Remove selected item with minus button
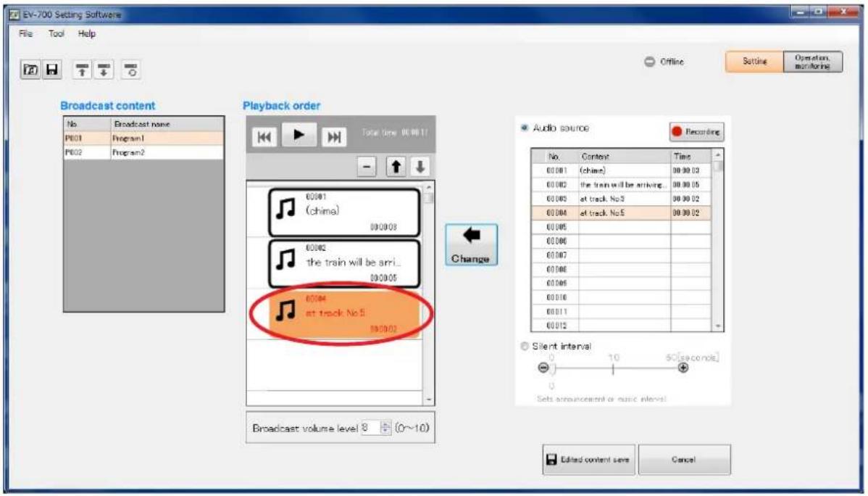The width and height of the screenshot is (868, 496). click(x=367, y=166)
